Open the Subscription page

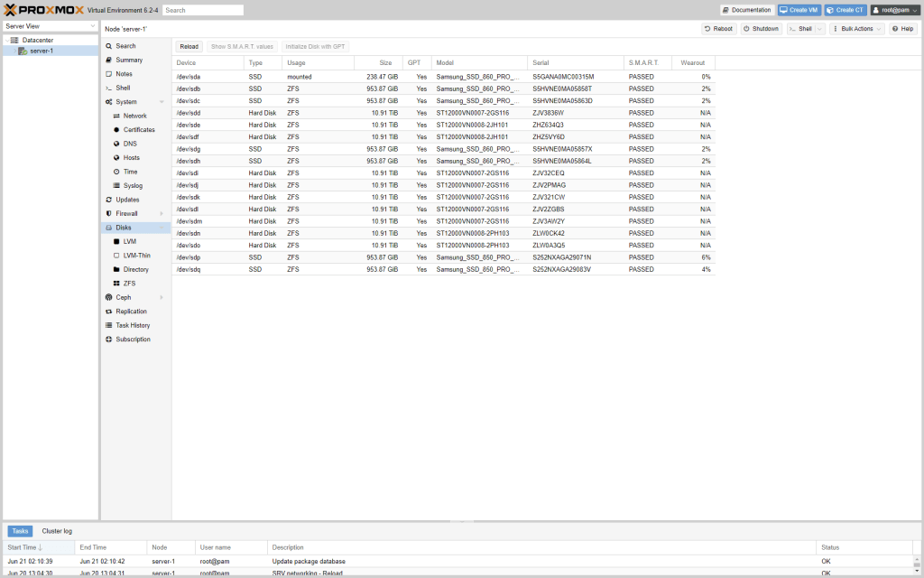click(x=133, y=340)
